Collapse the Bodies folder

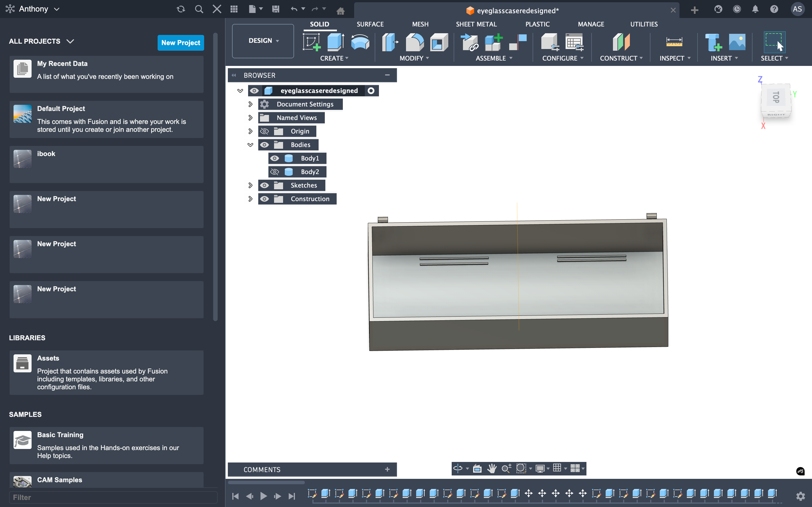point(250,145)
